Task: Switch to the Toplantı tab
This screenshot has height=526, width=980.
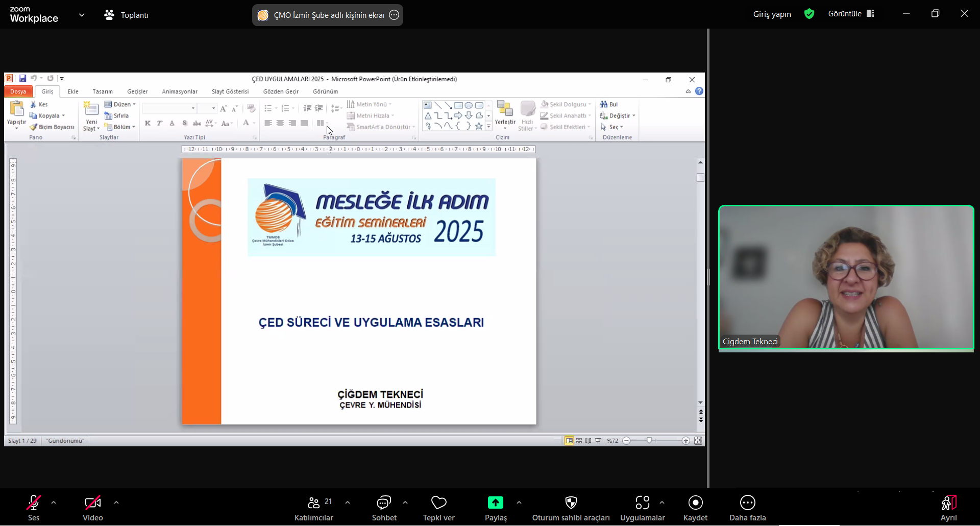Action: [x=127, y=15]
